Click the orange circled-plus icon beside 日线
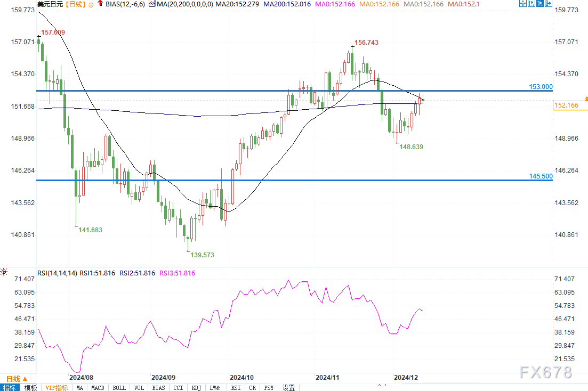The image size is (588, 391). tap(90, 4)
